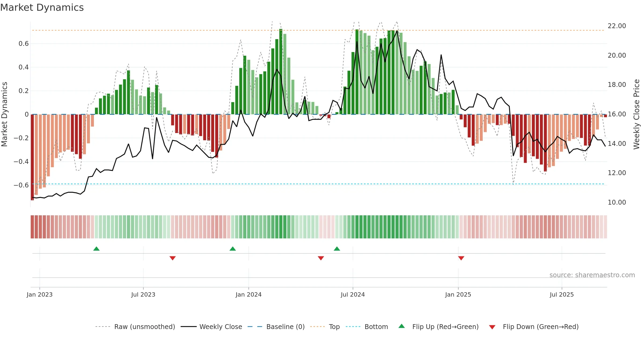Click the Weekly Close Price axis title
644x362 pixels.
coord(636,114)
